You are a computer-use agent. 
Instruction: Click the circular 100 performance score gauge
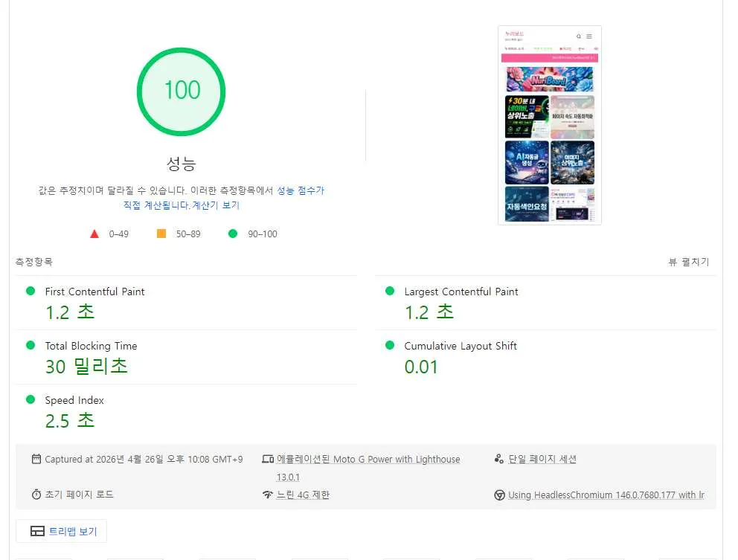(181, 91)
